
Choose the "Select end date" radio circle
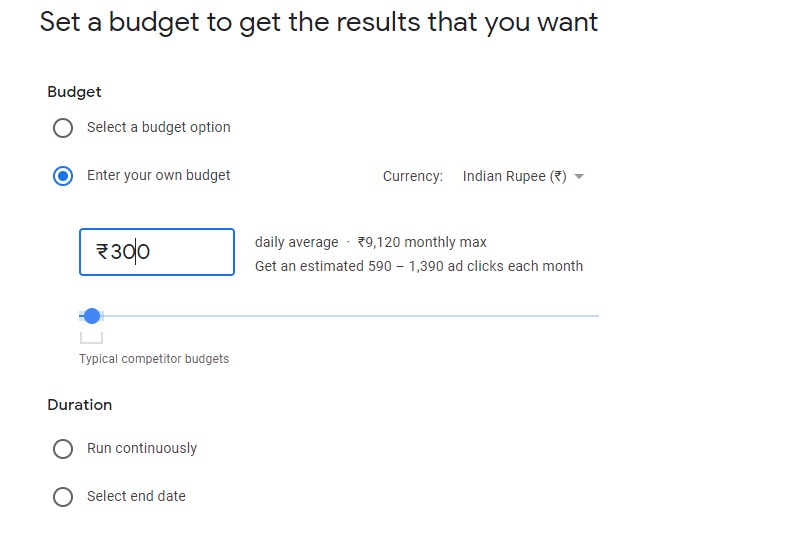pyautogui.click(x=63, y=497)
